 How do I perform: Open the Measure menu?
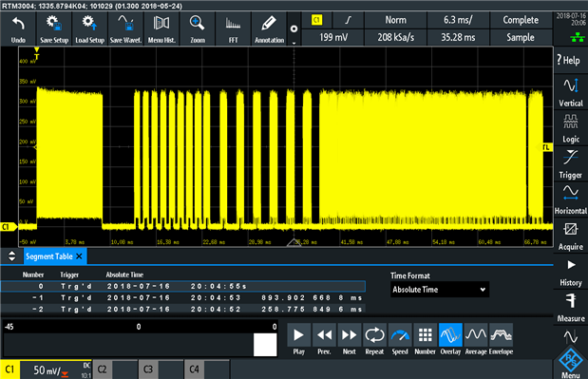tap(570, 308)
